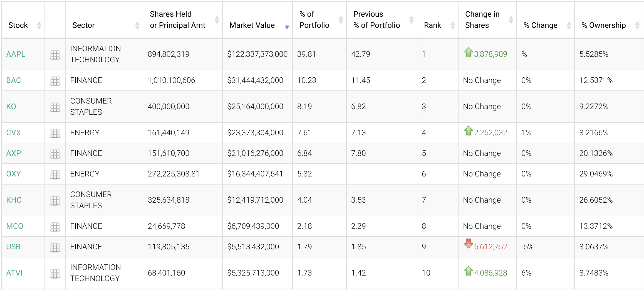
Task: Click the 2,262,032 share change value
Action: pyautogui.click(x=491, y=132)
